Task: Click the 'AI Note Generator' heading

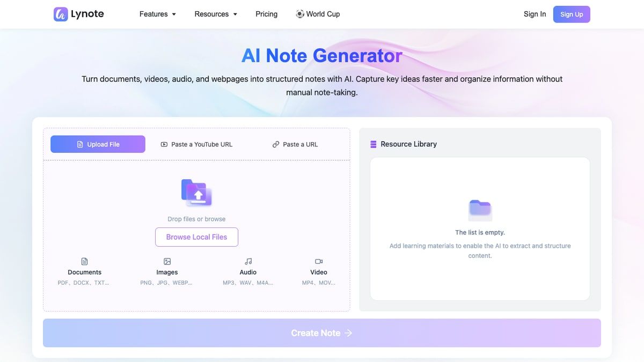Action: (x=321, y=56)
